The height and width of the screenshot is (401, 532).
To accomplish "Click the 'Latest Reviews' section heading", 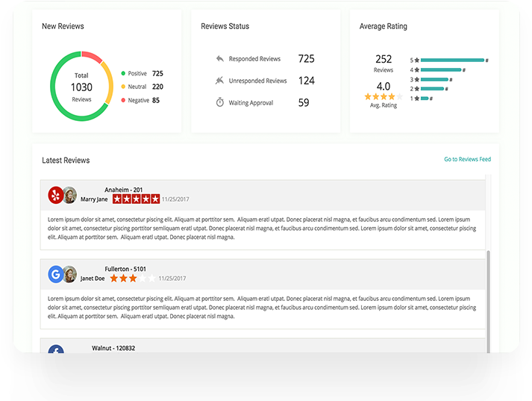I will click(66, 161).
